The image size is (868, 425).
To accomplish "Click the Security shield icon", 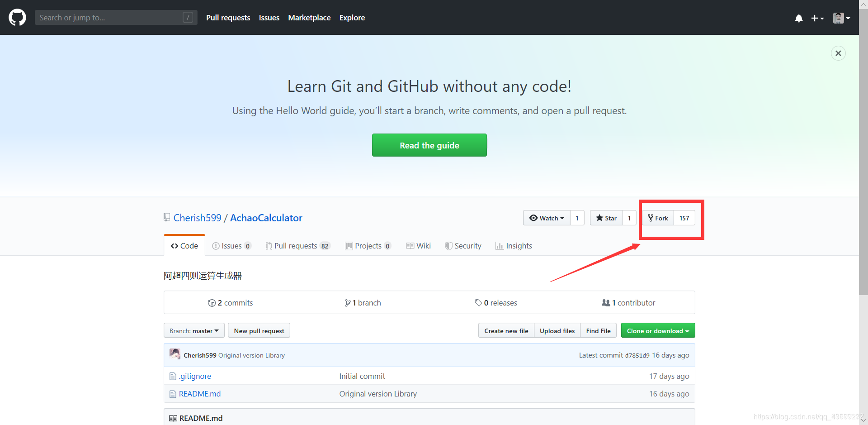I will (x=448, y=246).
